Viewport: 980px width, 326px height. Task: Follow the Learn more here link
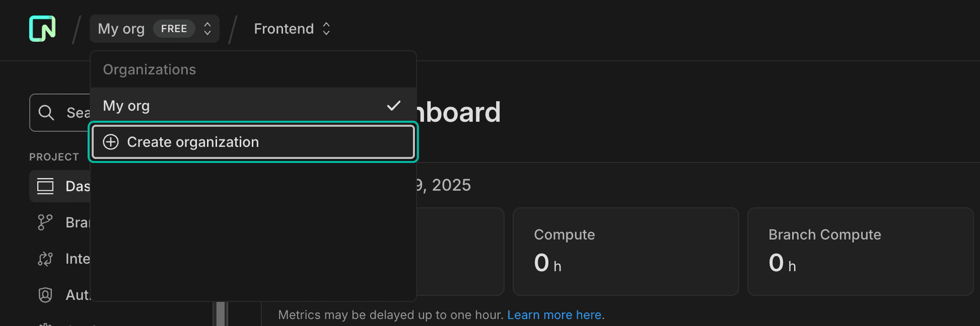554,315
